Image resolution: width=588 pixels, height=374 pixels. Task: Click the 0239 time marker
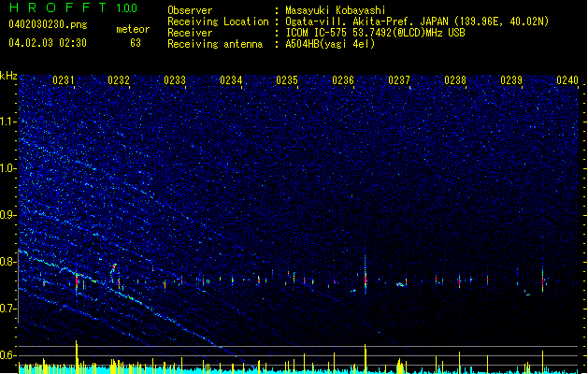tap(511, 80)
